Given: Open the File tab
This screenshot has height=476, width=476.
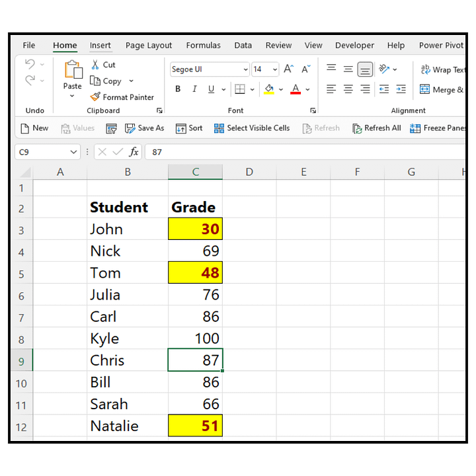Looking at the screenshot, I should click(29, 45).
